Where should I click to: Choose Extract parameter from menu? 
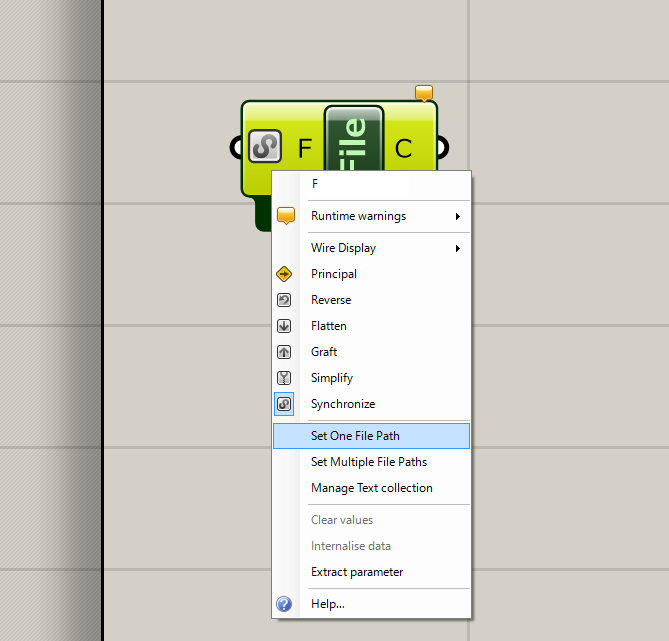point(371,572)
